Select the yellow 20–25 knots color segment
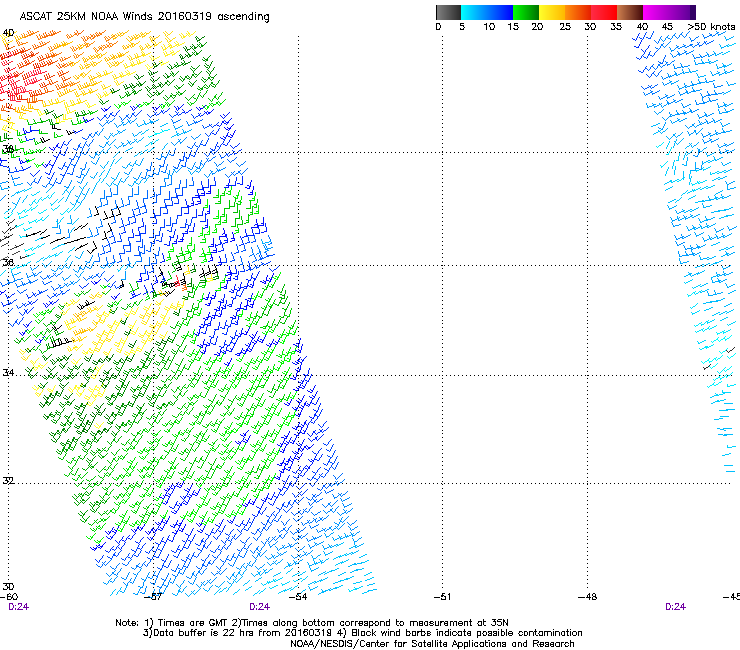 point(552,12)
